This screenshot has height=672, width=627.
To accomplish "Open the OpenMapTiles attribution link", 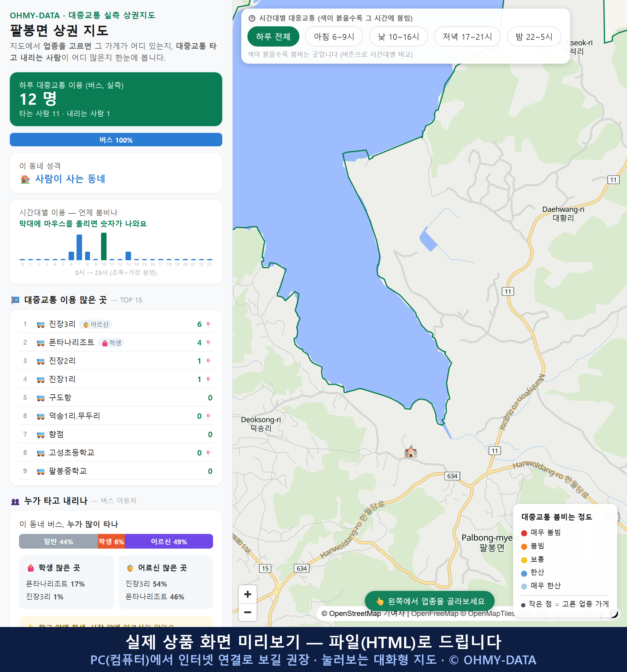I will tap(488, 614).
